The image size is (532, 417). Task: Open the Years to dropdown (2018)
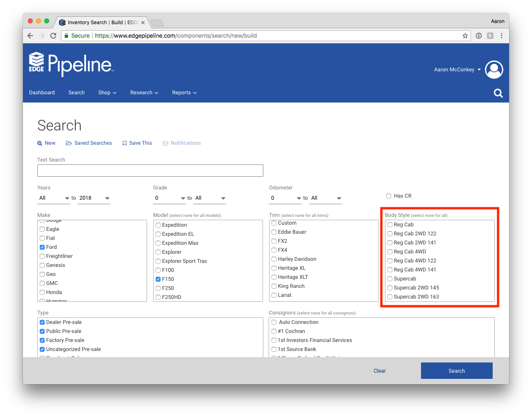(x=94, y=198)
